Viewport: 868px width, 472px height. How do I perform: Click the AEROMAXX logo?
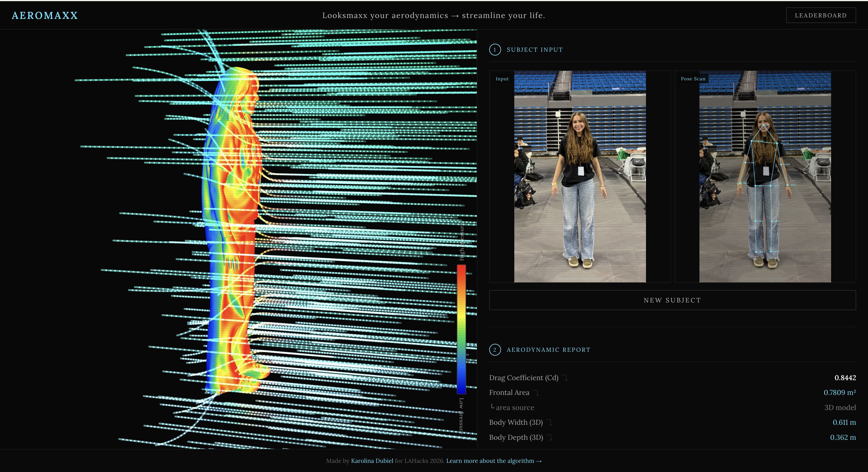pos(45,16)
